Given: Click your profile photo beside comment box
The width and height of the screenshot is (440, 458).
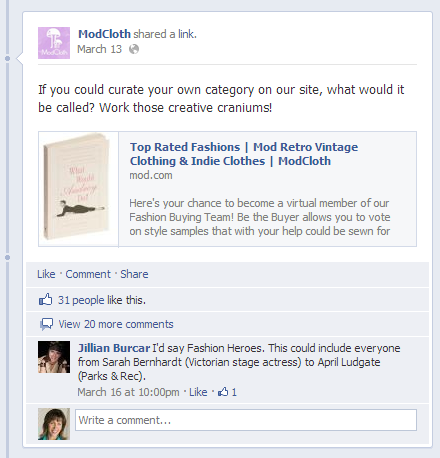Looking at the screenshot, I should (54, 424).
